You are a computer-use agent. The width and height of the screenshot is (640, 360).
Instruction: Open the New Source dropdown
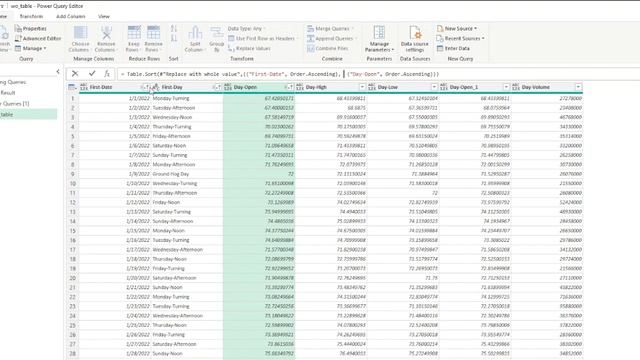(457, 29)
